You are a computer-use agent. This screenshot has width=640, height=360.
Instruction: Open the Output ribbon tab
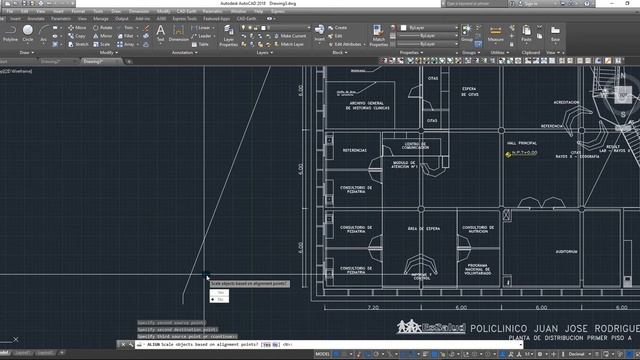point(122,19)
